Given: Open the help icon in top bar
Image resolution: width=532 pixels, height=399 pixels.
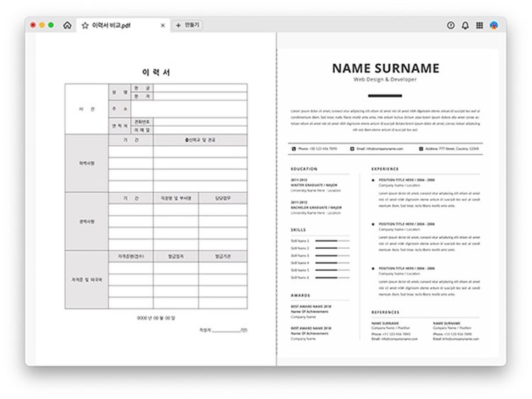Looking at the screenshot, I should (x=450, y=25).
